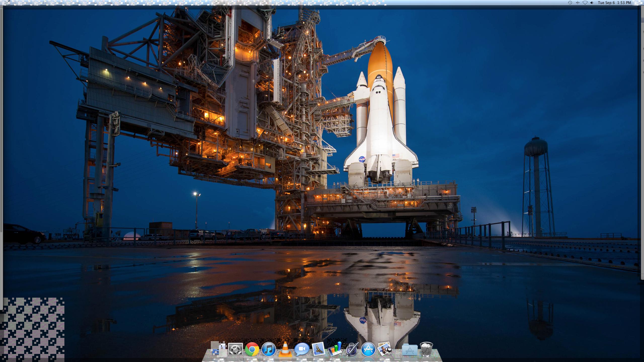Image resolution: width=644 pixels, height=362 pixels.
Task: Expand the Applications folder stack in the Dock
Action: [x=410, y=350]
